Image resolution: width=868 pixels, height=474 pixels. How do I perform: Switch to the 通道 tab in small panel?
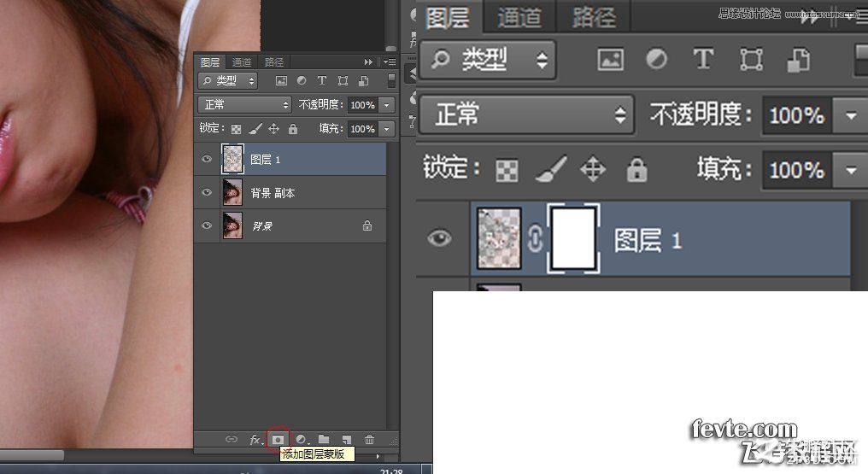point(242,62)
